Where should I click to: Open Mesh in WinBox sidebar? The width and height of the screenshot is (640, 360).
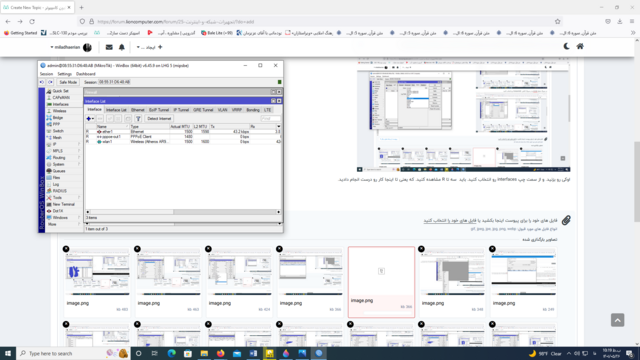tap(57, 138)
